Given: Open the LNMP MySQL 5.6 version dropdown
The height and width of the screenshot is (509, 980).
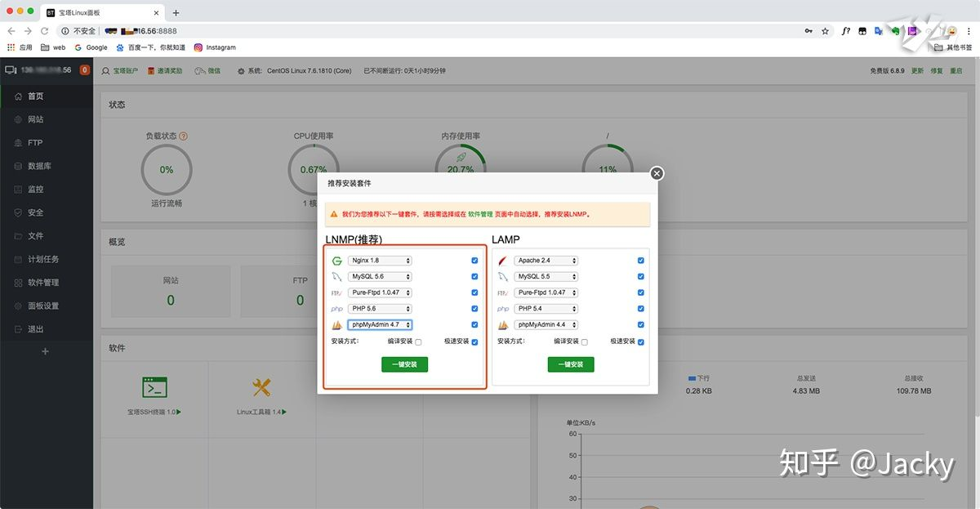Looking at the screenshot, I should click(380, 277).
